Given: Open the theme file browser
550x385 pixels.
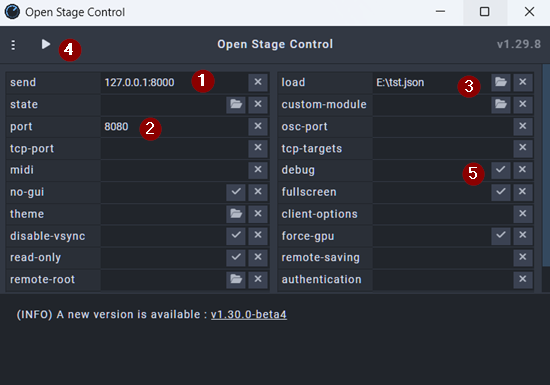Looking at the screenshot, I should 236,214.
